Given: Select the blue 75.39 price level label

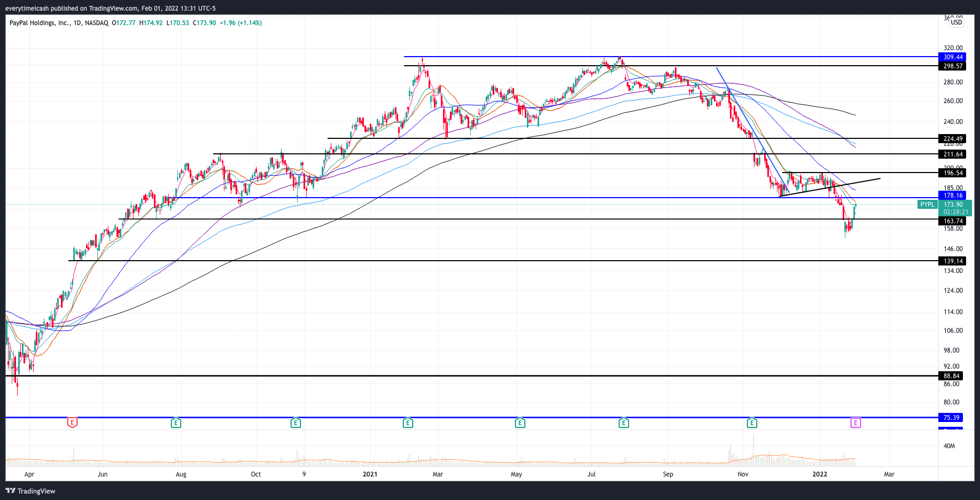Looking at the screenshot, I should click(x=951, y=418).
